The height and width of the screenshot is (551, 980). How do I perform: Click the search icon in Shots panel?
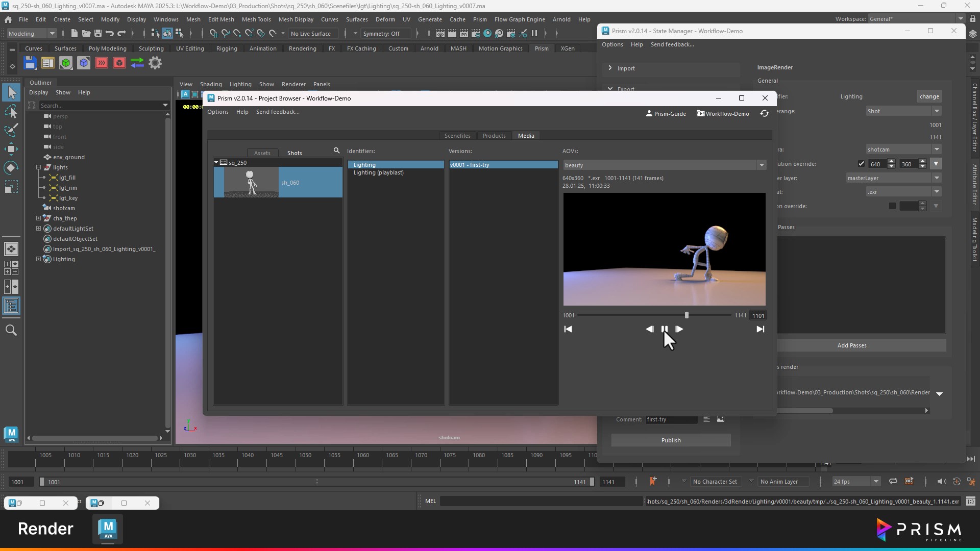[336, 151]
